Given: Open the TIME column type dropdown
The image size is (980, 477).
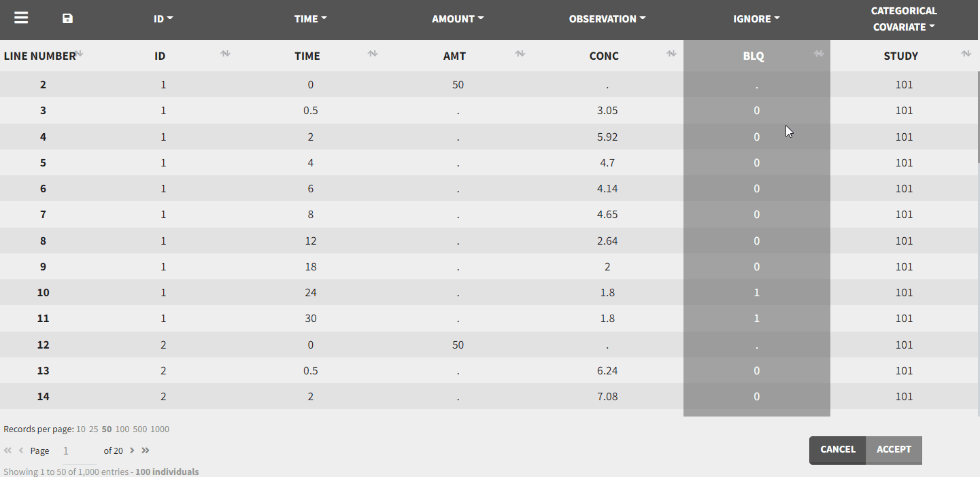Looking at the screenshot, I should tap(310, 19).
